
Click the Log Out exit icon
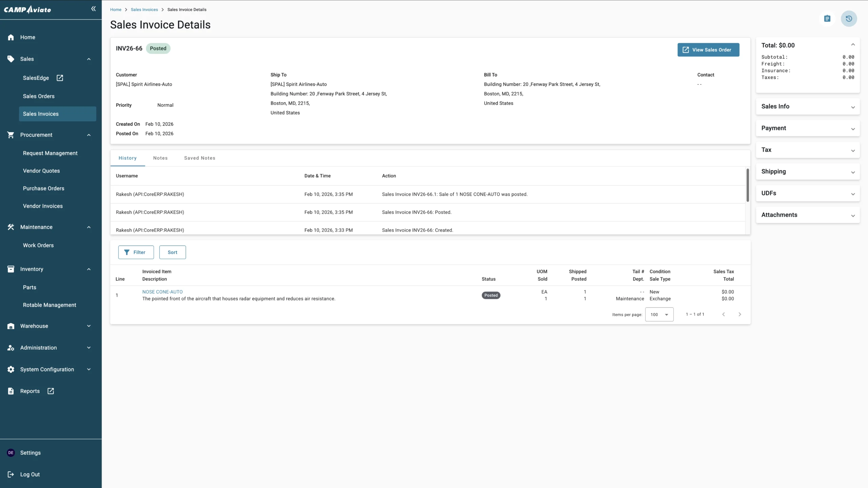11,474
